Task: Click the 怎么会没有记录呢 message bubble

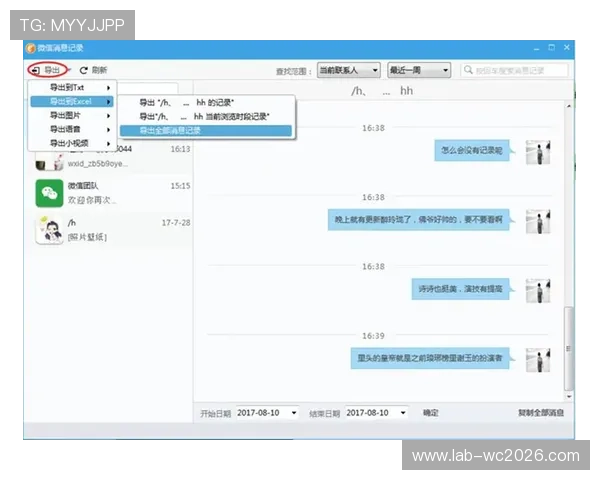Action: point(472,150)
